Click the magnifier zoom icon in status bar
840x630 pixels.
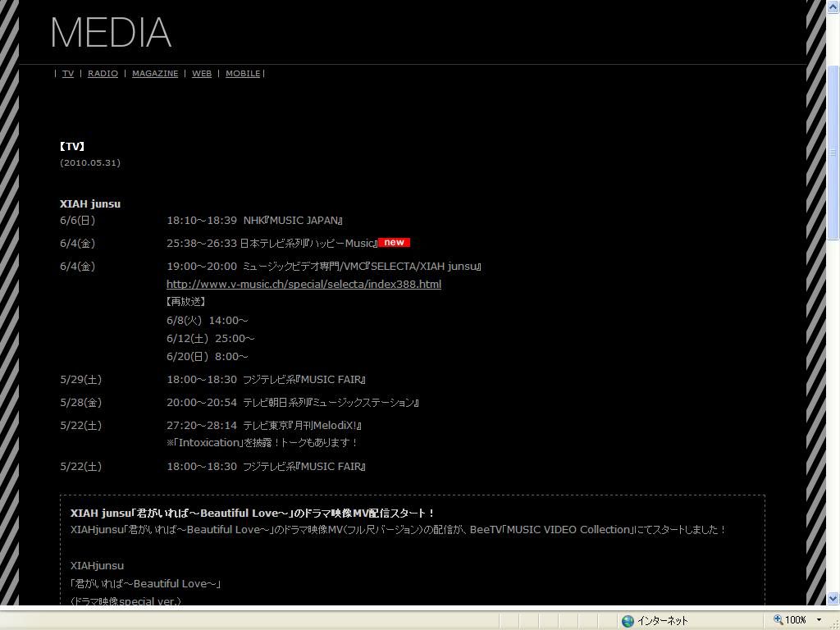778,620
